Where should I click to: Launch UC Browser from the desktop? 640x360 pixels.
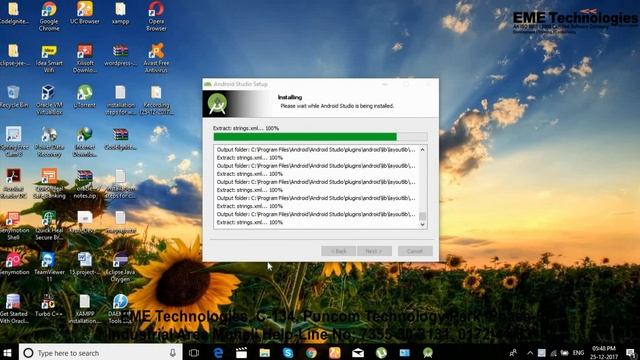(84, 12)
